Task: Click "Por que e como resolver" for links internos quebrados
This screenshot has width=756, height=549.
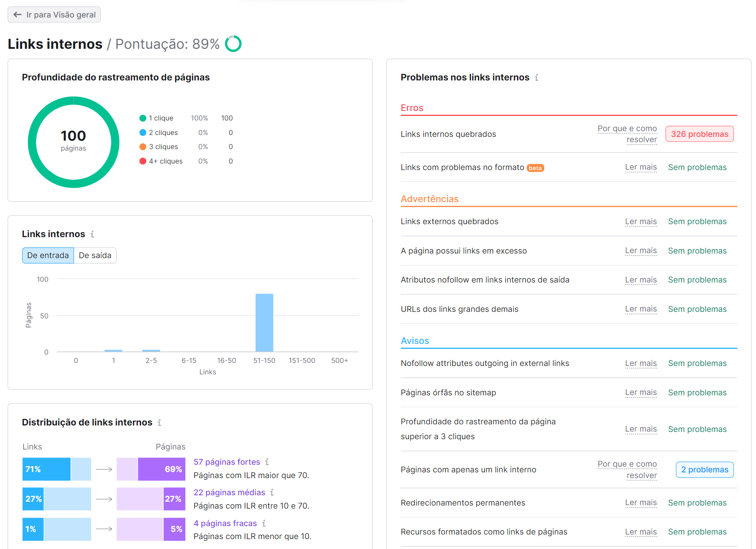Action: (627, 134)
